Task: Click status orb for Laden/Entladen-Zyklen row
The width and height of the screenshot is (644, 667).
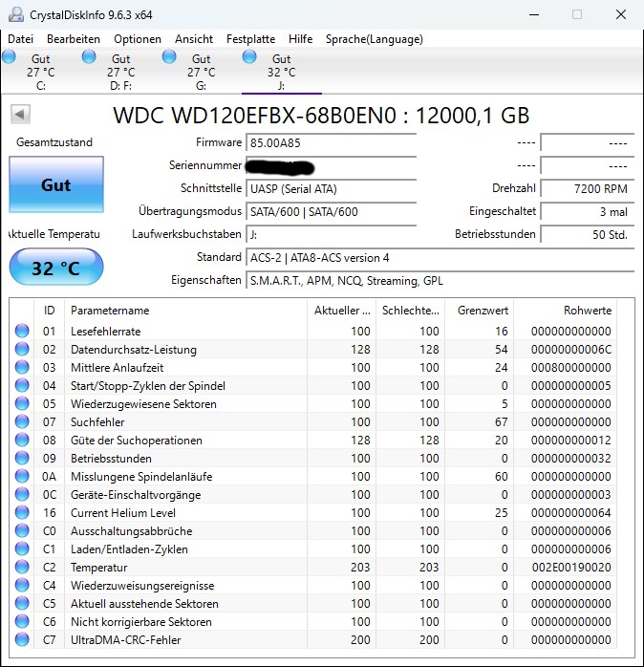Action: coord(22,549)
